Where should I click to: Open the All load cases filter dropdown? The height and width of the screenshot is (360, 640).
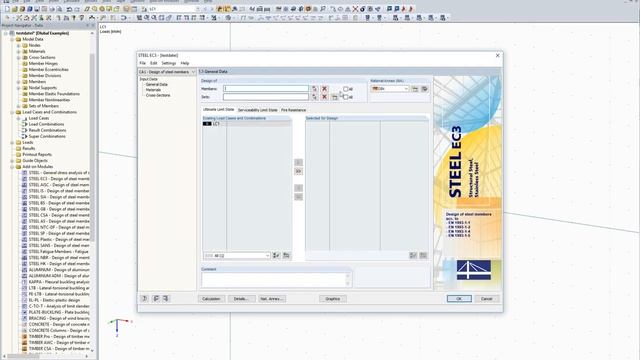tap(237, 256)
